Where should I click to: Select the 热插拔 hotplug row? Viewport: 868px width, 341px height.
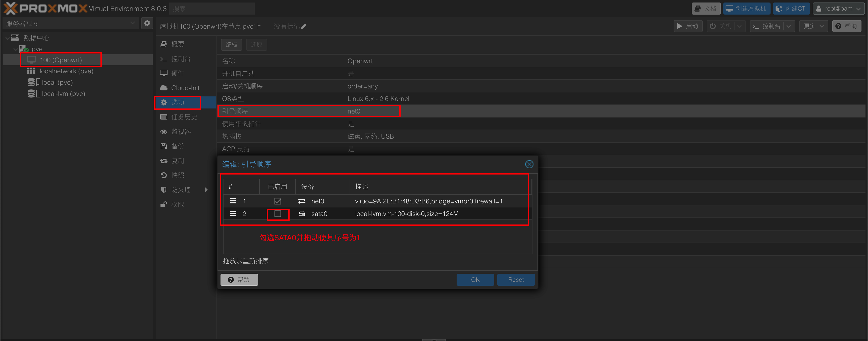[541, 136]
